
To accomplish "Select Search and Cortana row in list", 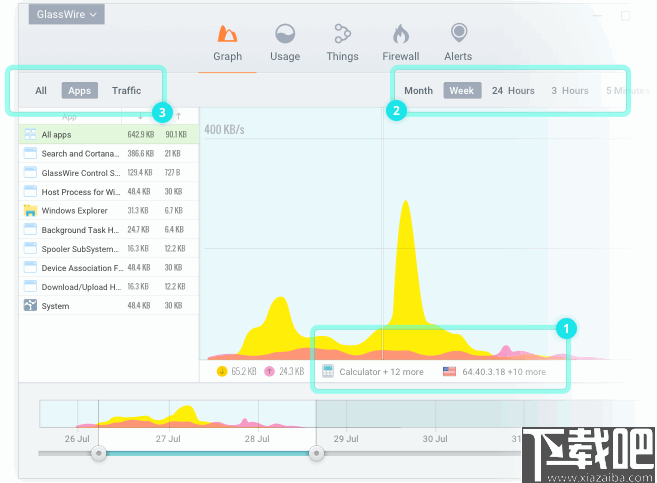I will 109,153.
